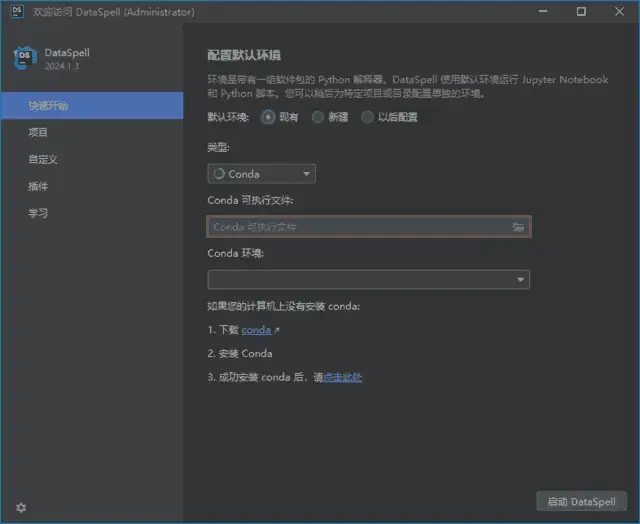This screenshot has width=640, height=524.
Task: Open the Conda type dropdown
Action: click(x=261, y=174)
